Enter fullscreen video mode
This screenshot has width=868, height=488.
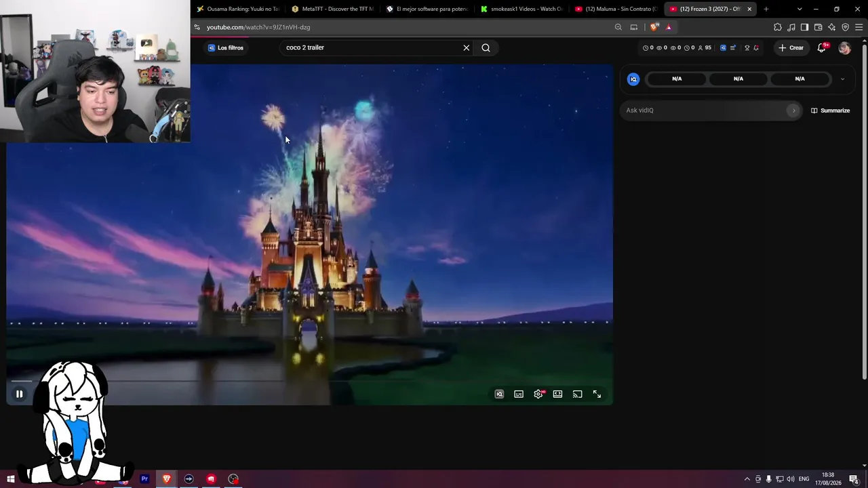coord(597,394)
